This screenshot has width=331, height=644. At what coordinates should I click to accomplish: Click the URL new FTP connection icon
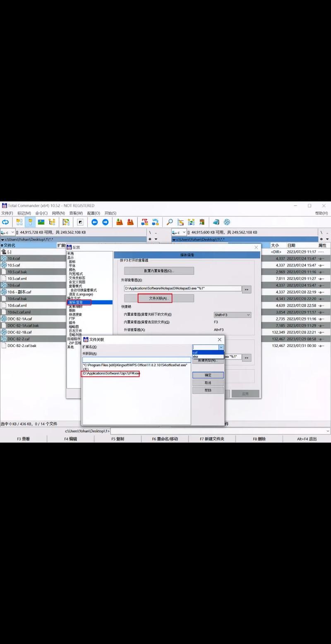pos(155,222)
